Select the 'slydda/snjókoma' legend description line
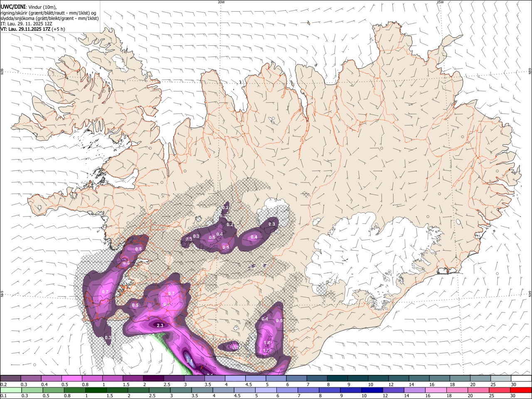The height and width of the screenshot is (399, 532). [49, 18]
